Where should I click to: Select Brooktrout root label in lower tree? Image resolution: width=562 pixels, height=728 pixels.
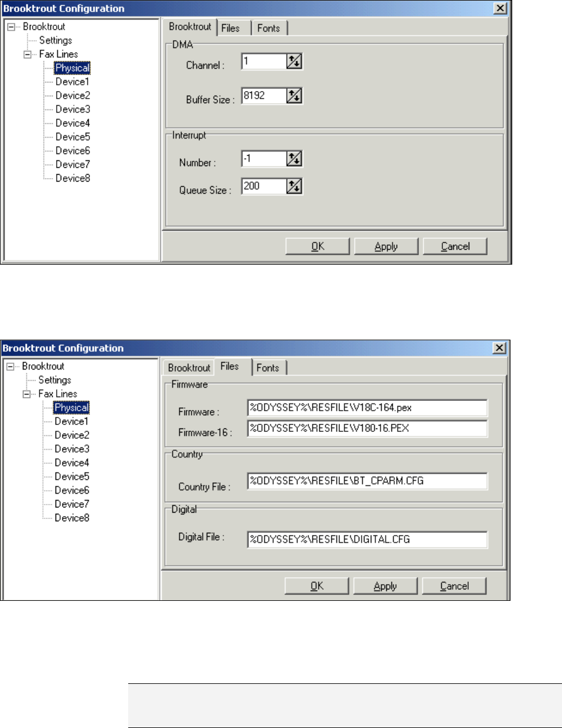[43, 367]
